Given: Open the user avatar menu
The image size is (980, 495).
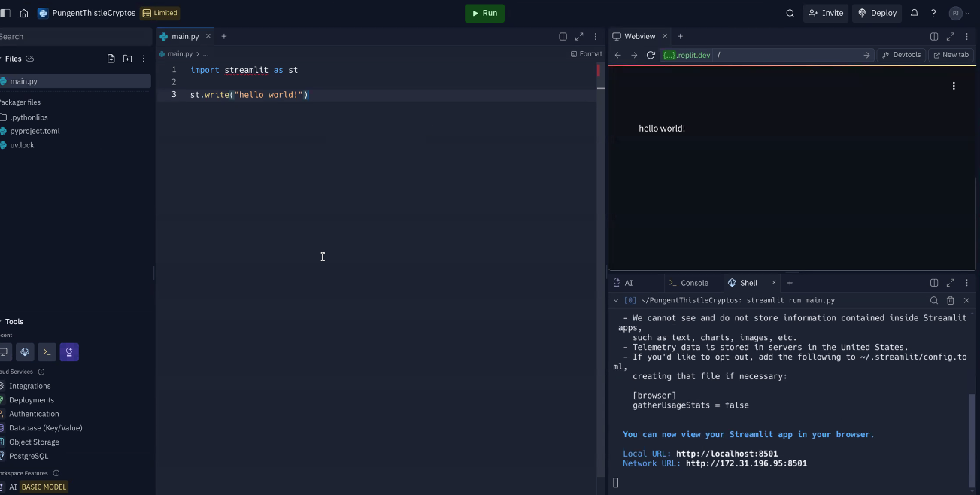Looking at the screenshot, I should pos(959,13).
